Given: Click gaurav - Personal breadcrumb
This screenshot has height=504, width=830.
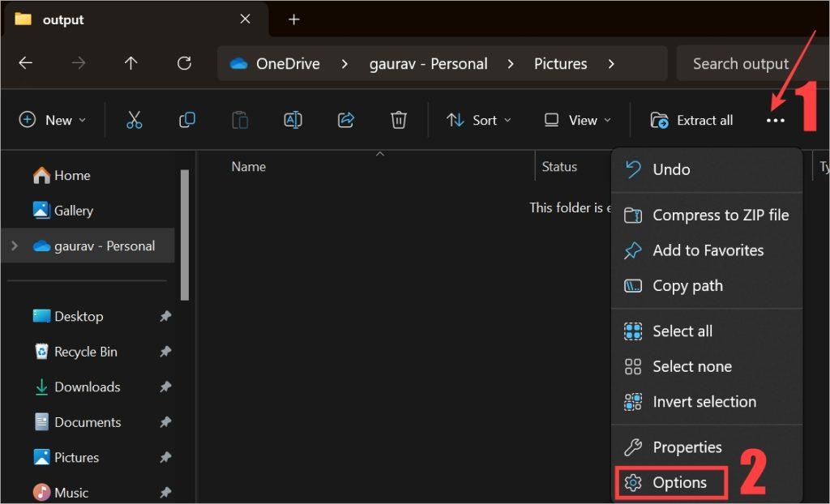Looking at the screenshot, I should click(428, 64).
